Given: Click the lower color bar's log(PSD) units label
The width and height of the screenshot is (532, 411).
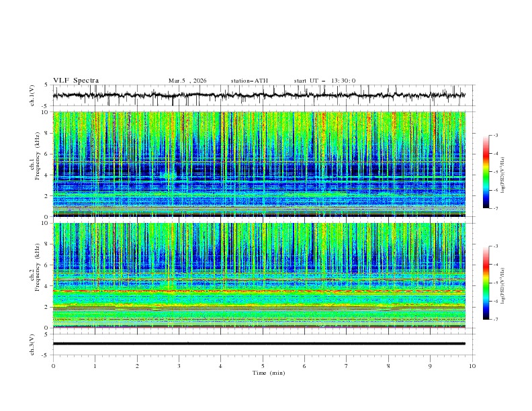Looking at the screenshot, I should coord(503,285).
